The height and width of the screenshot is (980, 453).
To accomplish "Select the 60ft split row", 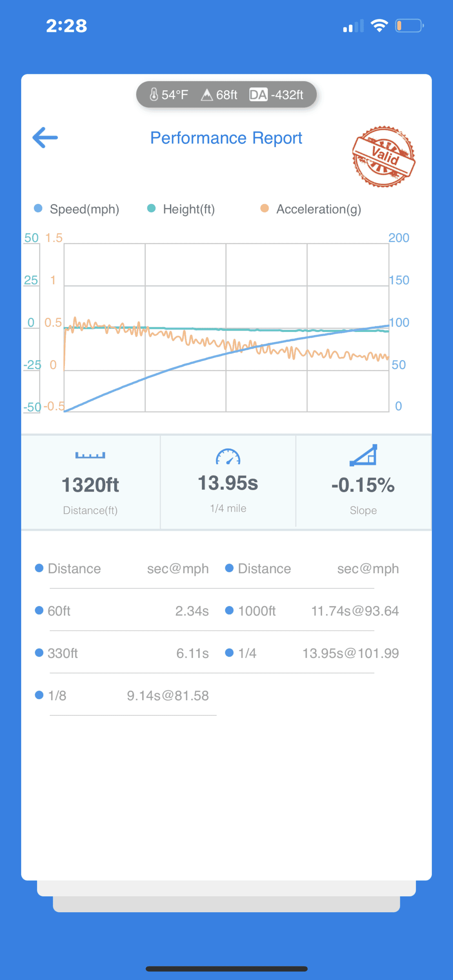I will (122, 611).
